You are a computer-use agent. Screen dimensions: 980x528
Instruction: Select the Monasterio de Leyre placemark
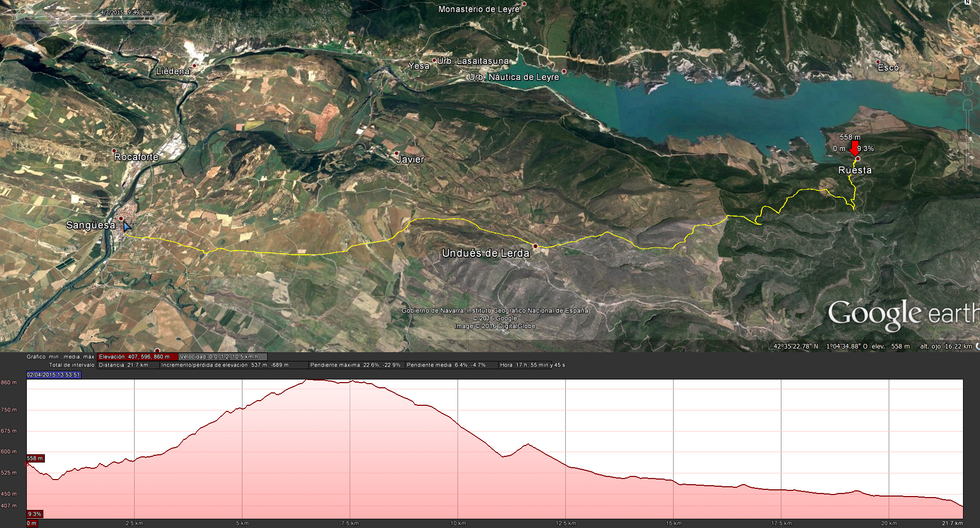pos(524,4)
